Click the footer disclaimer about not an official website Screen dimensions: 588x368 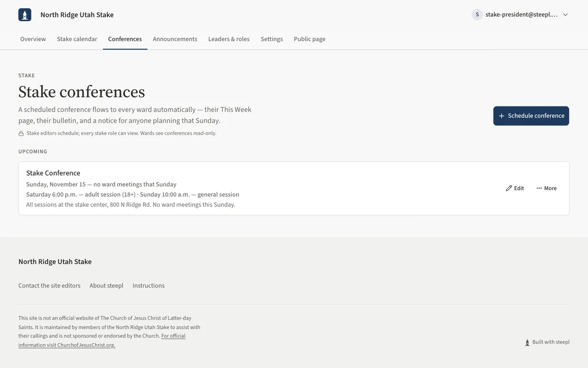pyautogui.click(x=109, y=332)
